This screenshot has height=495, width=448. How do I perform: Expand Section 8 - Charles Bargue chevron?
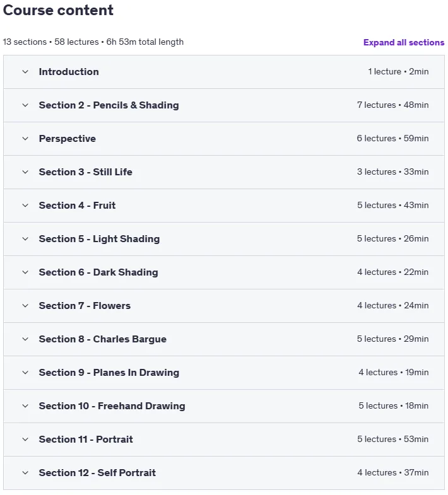point(25,339)
